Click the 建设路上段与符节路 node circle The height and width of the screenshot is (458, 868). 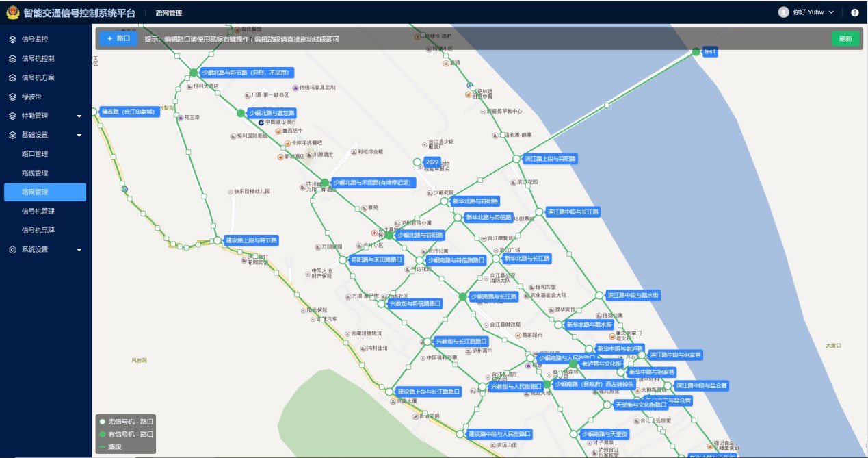218,240
